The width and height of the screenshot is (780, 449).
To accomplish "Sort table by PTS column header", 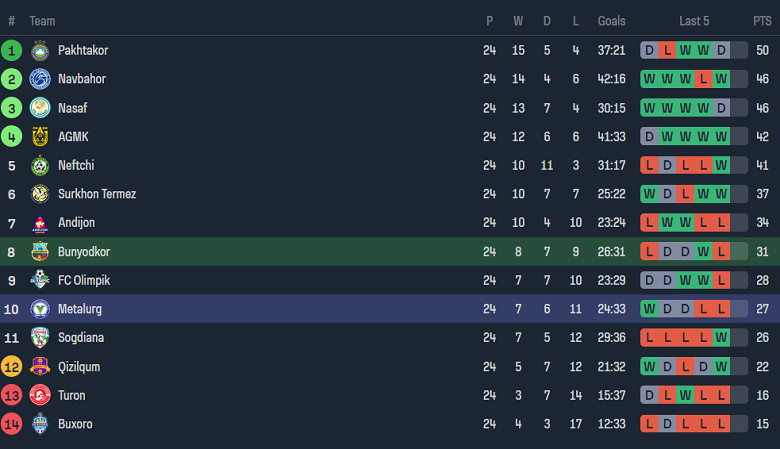I will (x=762, y=21).
